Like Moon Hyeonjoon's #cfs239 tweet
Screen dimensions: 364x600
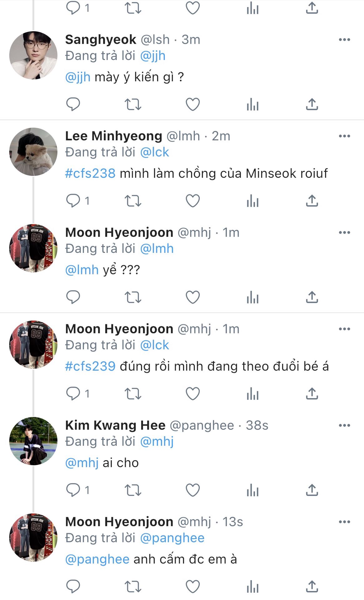[x=193, y=393]
